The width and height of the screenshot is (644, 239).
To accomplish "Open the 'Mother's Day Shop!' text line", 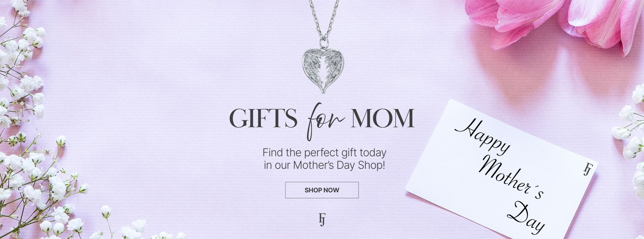I will [x=324, y=165].
